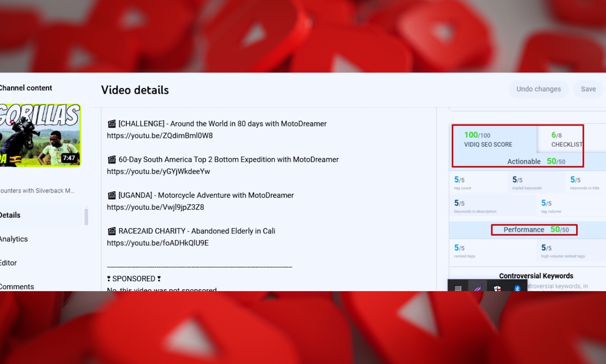
Task: Click the clapperboard icon before RACE2AID CHARITY
Action: [112, 231]
